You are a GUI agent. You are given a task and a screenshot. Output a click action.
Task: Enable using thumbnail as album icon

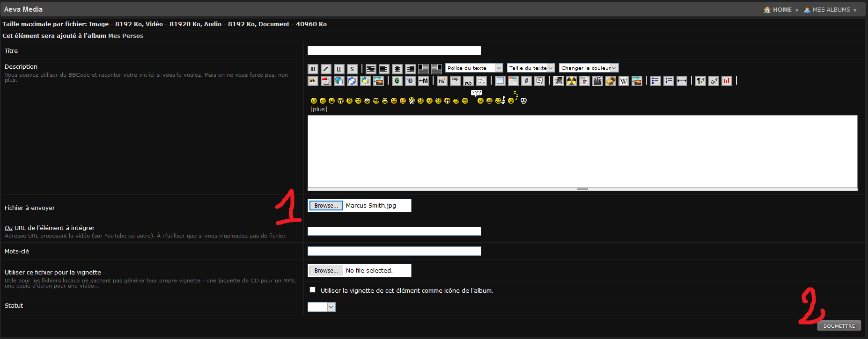pos(312,290)
